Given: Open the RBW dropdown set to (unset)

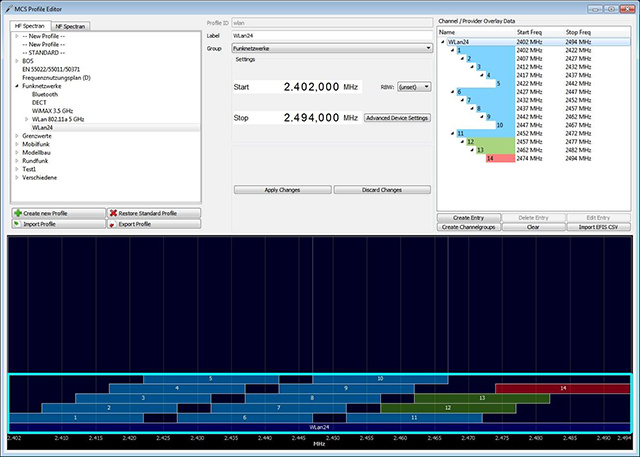Looking at the screenshot, I should coord(414,87).
